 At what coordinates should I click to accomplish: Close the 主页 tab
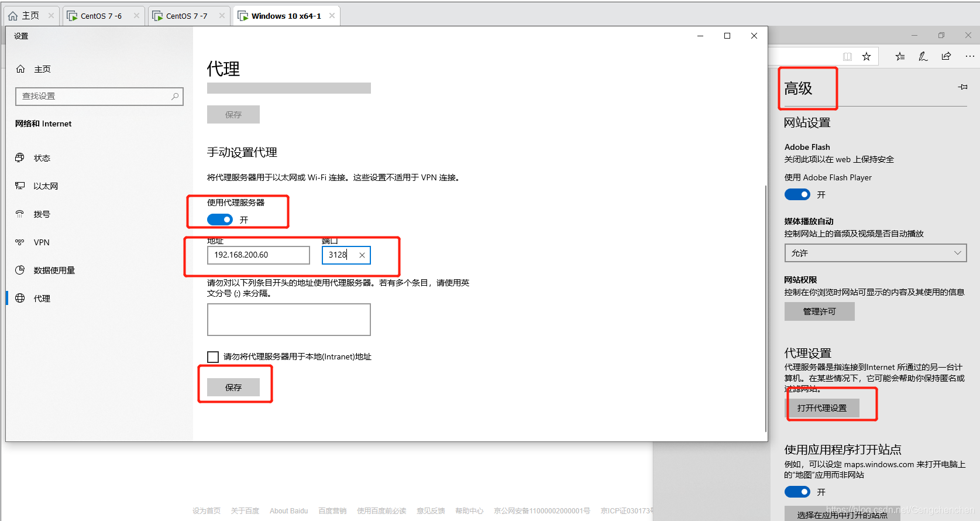click(51, 16)
